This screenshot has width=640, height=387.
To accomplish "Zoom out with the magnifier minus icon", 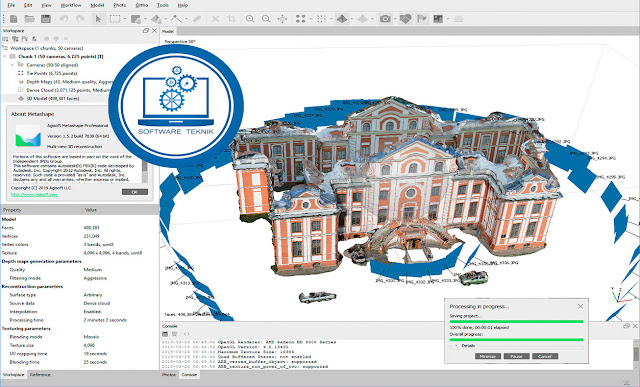I will tap(266, 19).
